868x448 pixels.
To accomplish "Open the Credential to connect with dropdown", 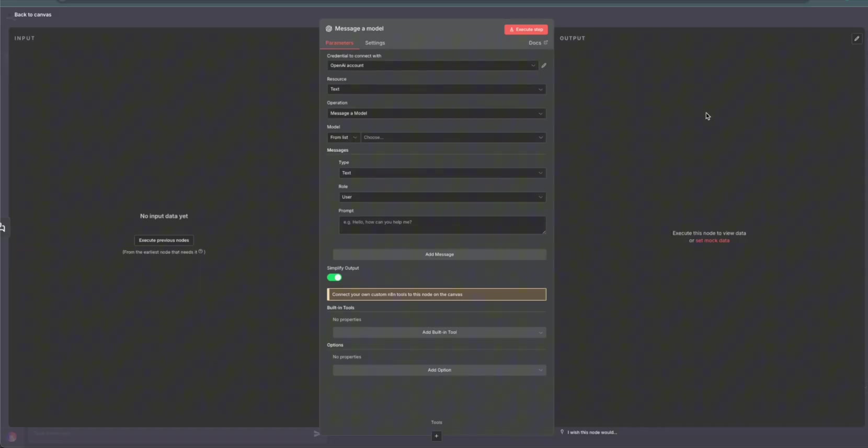I will point(432,65).
